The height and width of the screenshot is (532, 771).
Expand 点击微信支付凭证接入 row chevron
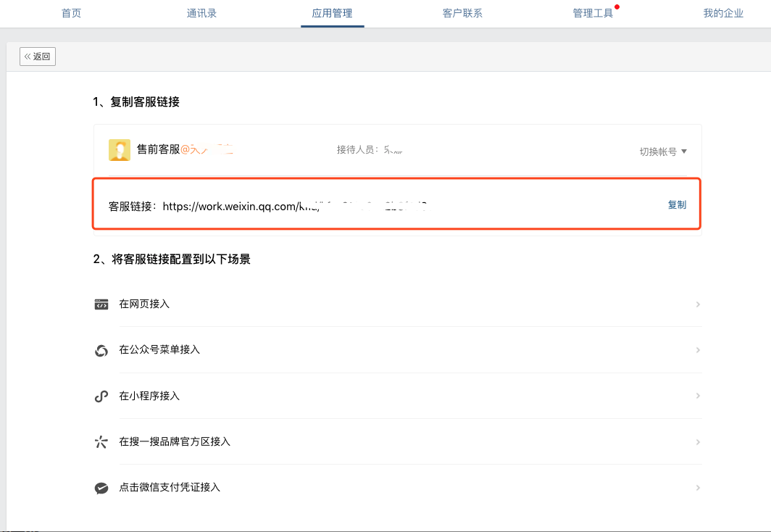698,488
